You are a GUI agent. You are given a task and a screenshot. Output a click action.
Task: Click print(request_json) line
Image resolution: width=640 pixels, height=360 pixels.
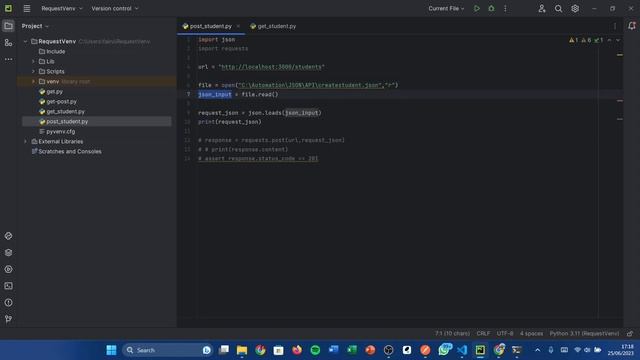[229, 122]
